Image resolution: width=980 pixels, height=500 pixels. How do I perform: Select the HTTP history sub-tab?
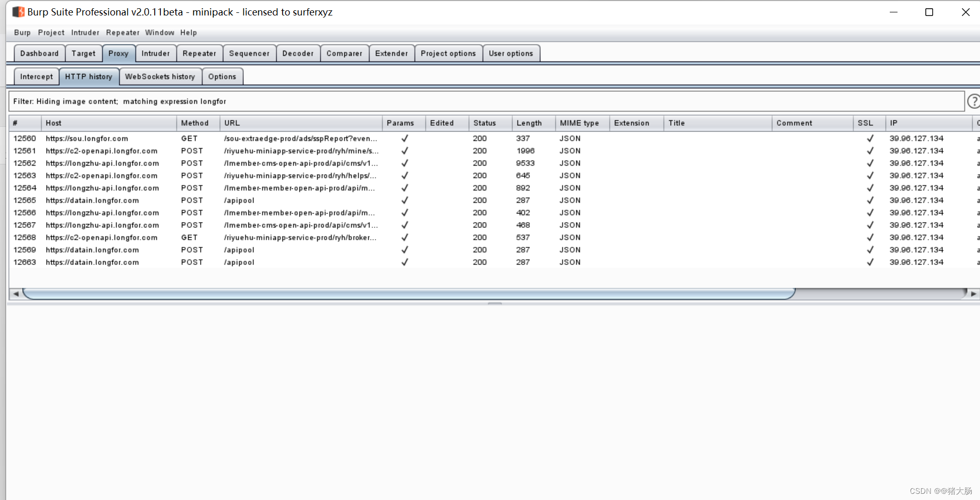[89, 76]
